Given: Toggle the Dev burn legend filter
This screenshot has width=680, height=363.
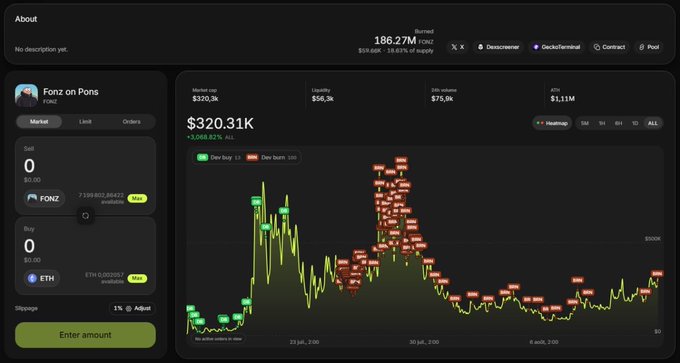Looking at the screenshot, I should (x=271, y=157).
